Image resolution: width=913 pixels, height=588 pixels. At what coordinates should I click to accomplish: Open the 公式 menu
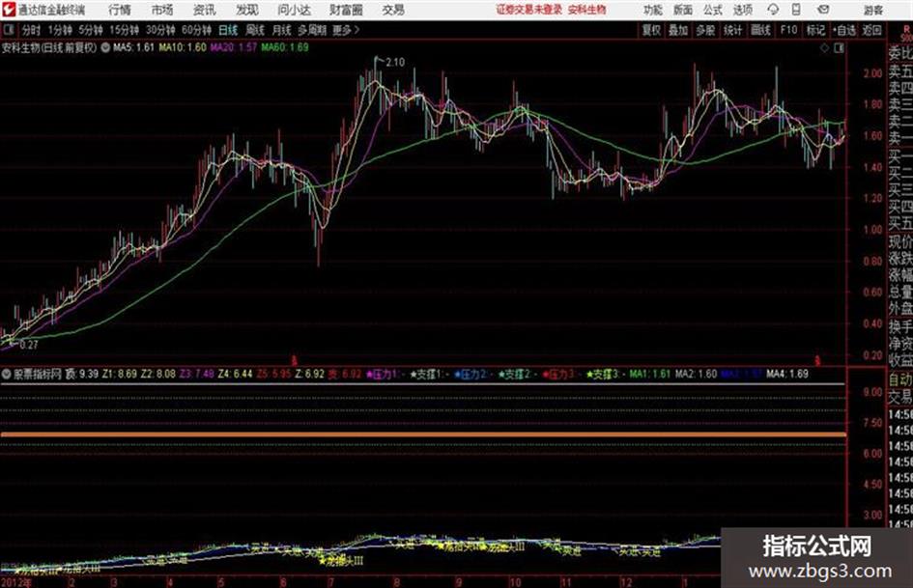pyautogui.click(x=713, y=10)
